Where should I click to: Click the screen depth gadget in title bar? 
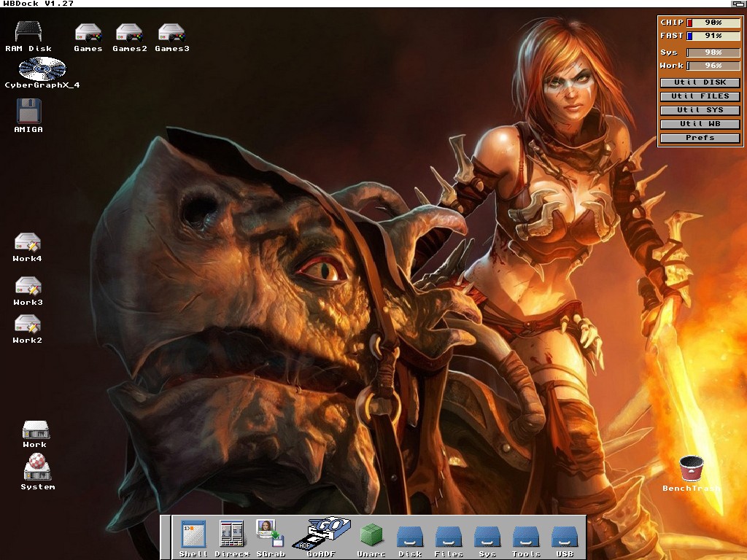[x=738, y=4]
